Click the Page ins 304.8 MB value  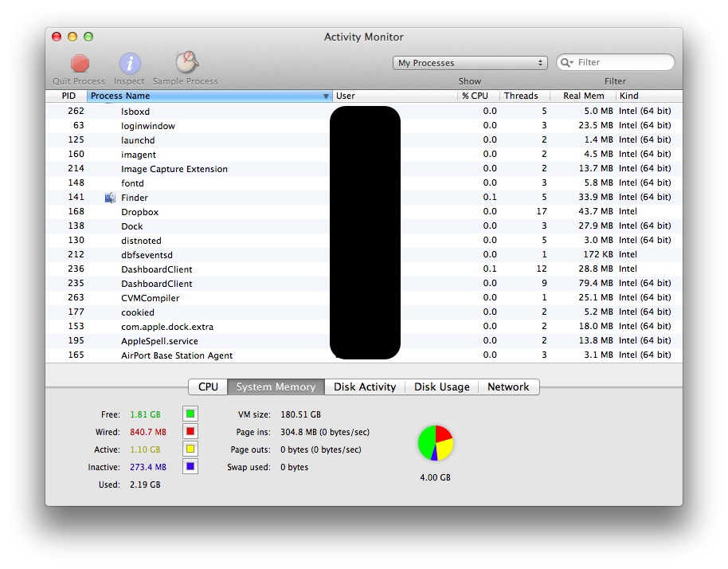pos(324,432)
